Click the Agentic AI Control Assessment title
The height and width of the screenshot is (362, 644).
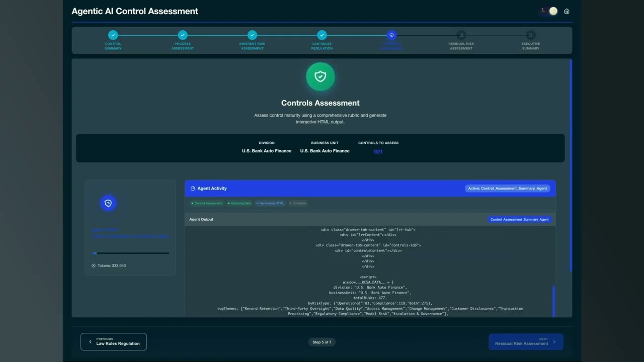click(135, 11)
